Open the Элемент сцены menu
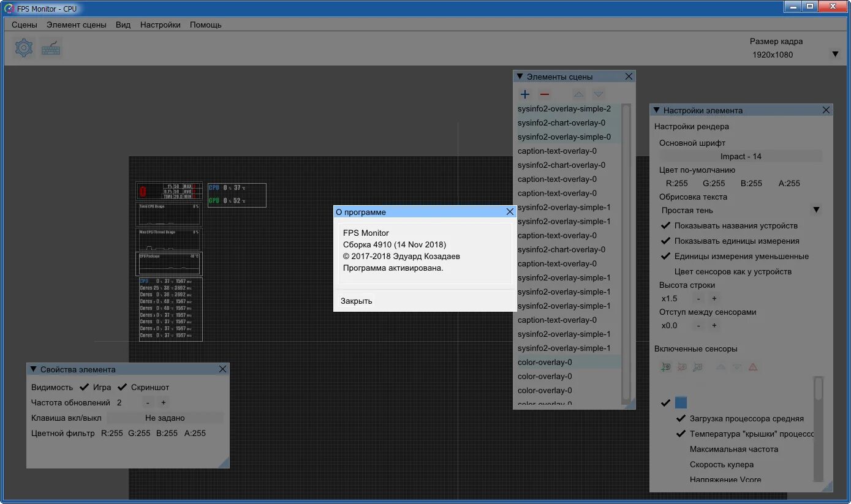Viewport: 851px width, 504px height. click(77, 24)
